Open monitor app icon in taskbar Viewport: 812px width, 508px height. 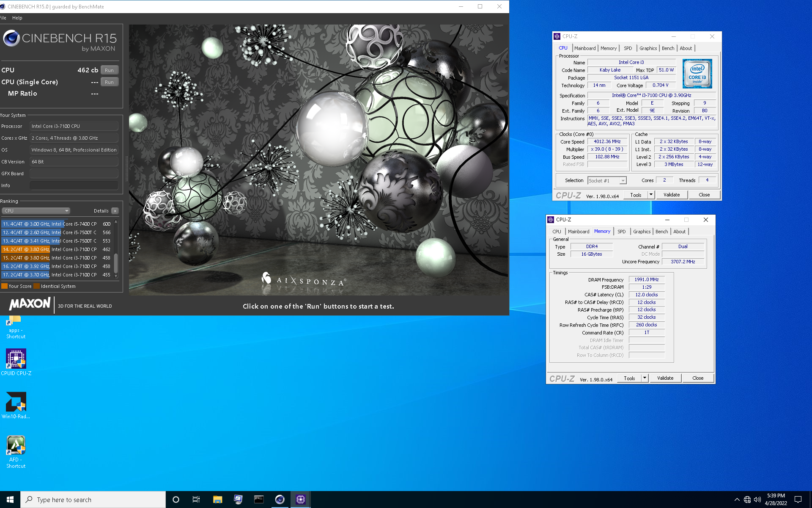pyautogui.click(x=238, y=500)
